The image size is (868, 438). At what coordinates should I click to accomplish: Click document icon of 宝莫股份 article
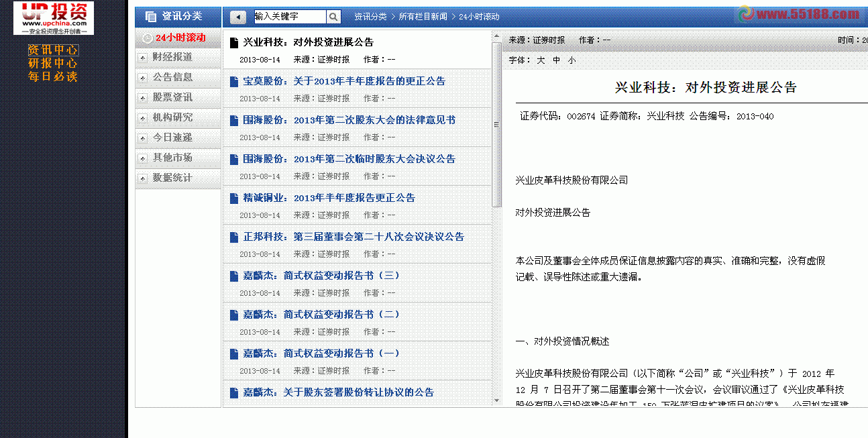tap(234, 81)
